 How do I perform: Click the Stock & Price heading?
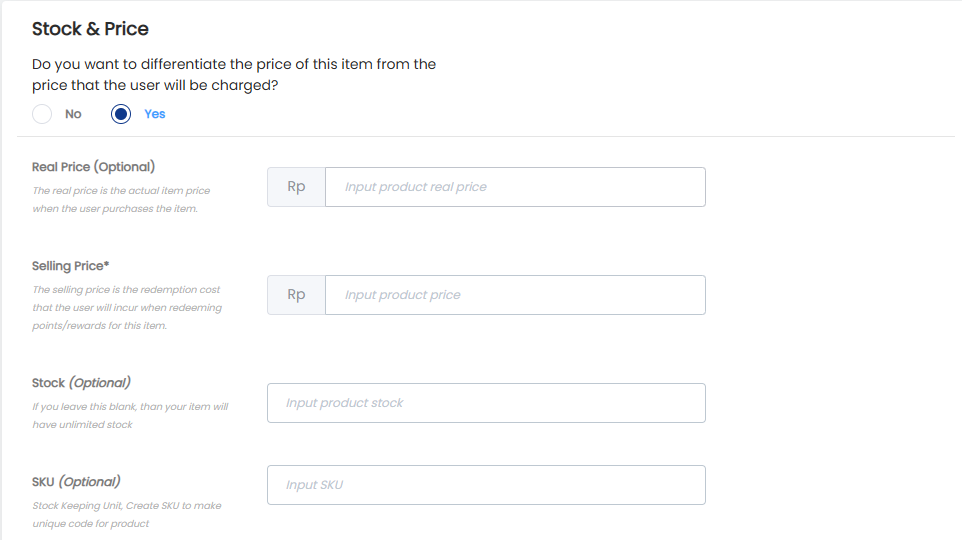tap(90, 29)
